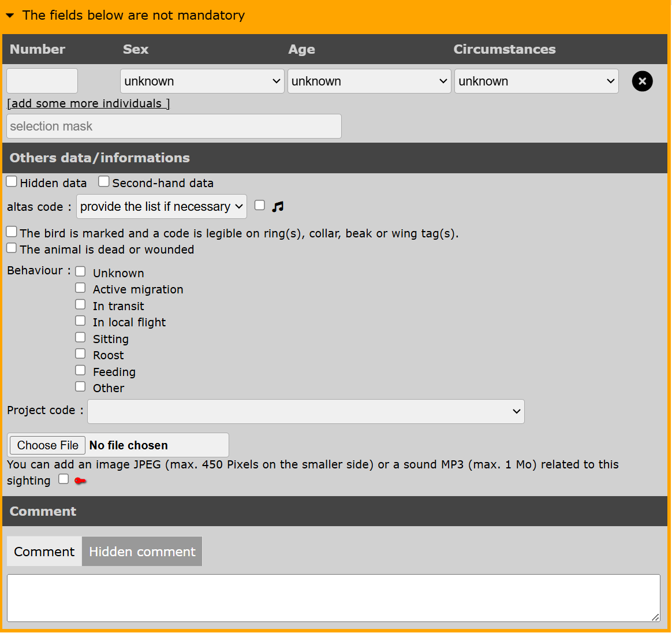
Task: Check the bird is marked option
Action: 12,232
